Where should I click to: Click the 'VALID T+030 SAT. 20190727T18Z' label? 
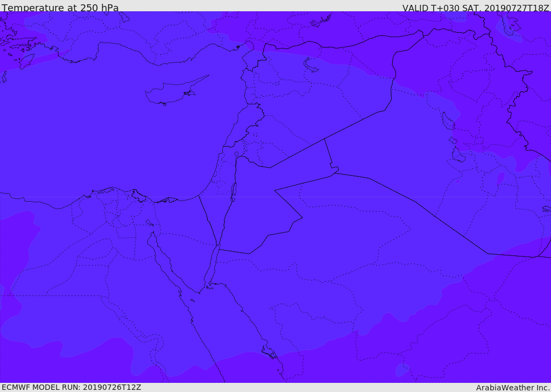(x=476, y=8)
